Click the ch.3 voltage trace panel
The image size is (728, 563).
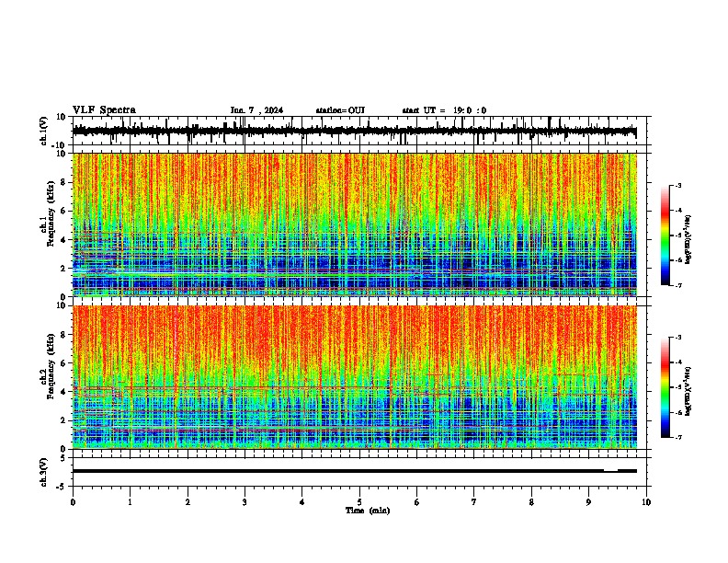pyautogui.click(x=361, y=472)
